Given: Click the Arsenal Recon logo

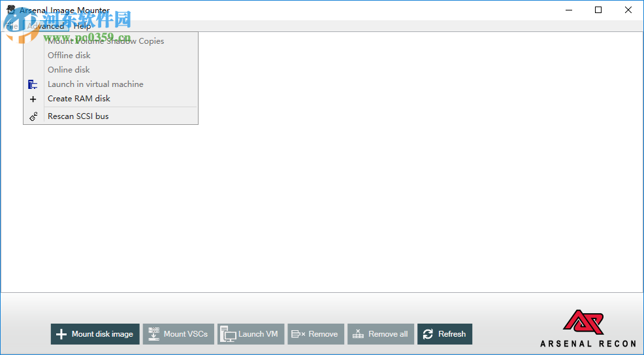Looking at the screenshot, I should click(x=588, y=329).
